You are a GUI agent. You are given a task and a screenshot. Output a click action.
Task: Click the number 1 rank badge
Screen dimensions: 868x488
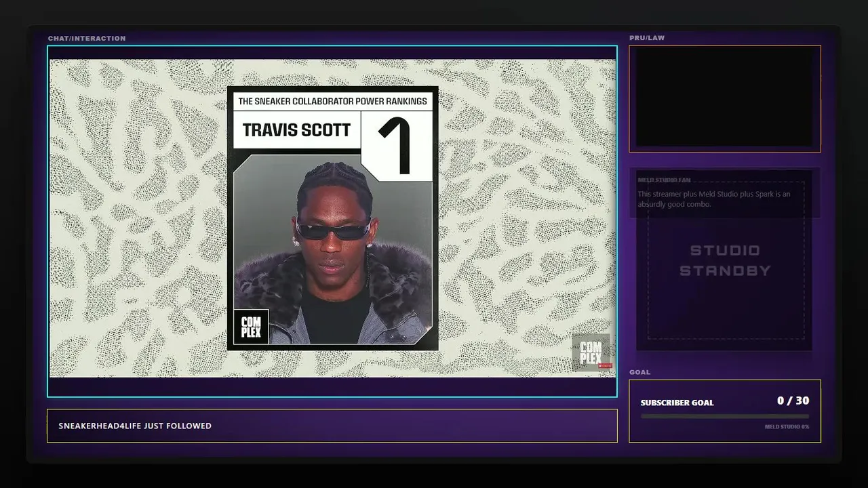(x=397, y=146)
